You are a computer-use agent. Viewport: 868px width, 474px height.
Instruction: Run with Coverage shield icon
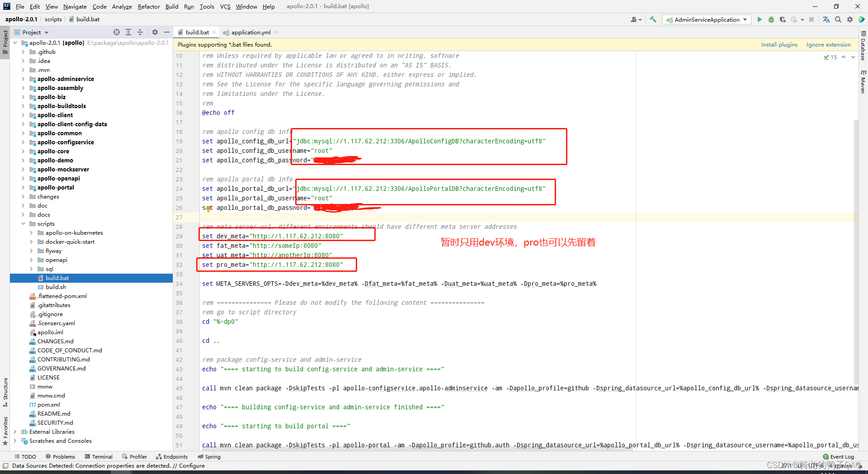[x=783, y=19]
